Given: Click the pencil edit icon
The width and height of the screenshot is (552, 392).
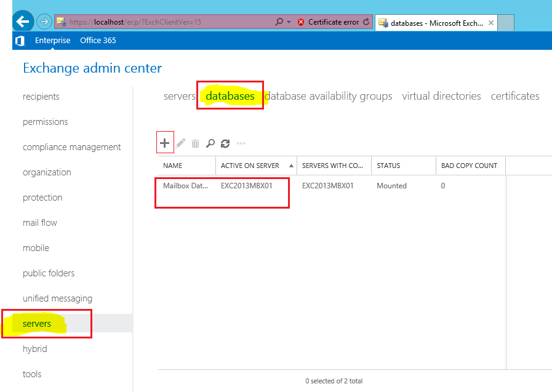Looking at the screenshot, I should pos(180,143).
